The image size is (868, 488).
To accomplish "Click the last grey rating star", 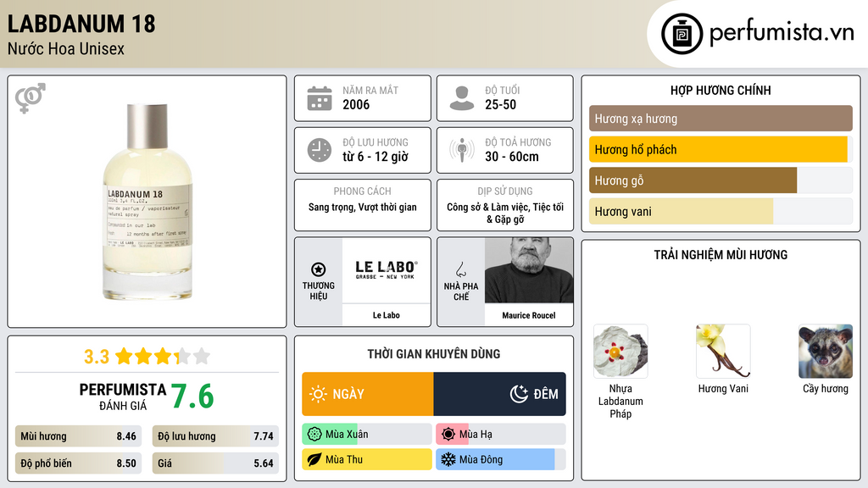I will (x=202, y=356).
